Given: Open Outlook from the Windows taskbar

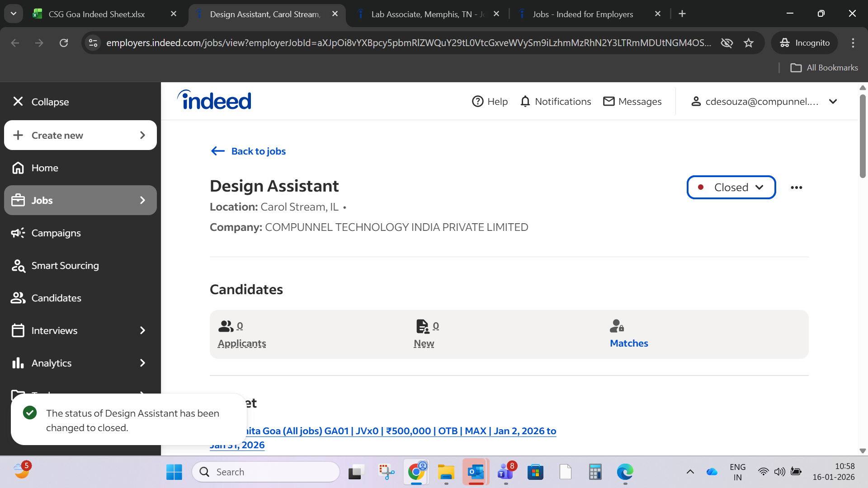Looking at the screenshot, I should click(x=476, y=472).
